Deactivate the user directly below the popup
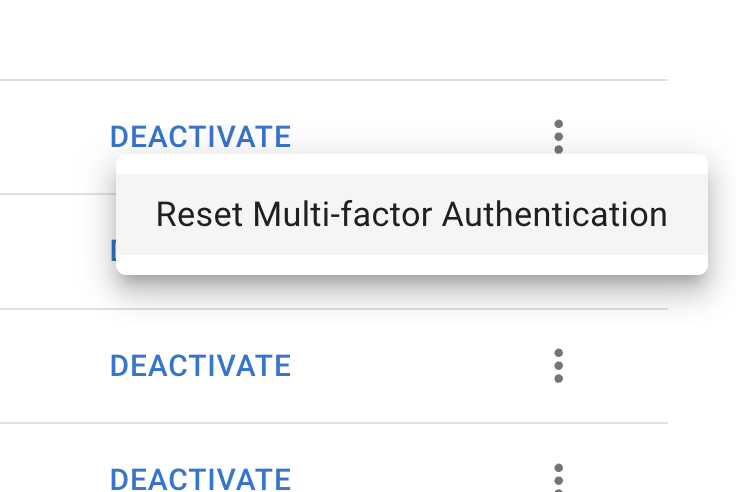Viewport: 736px width, 492px height. click(200, 366)
